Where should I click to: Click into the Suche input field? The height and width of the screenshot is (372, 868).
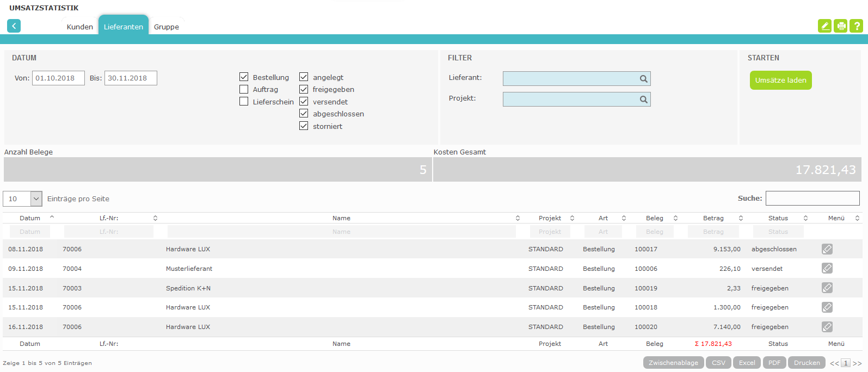click(x=812, y=199)
